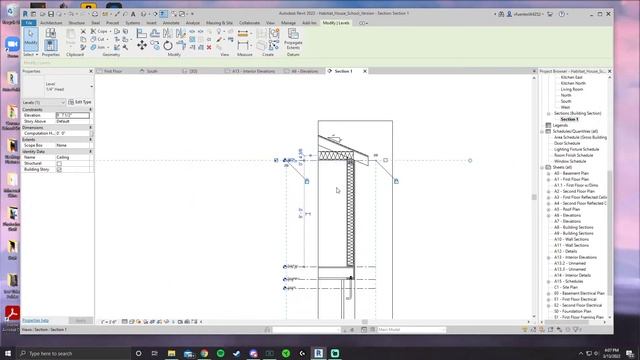Toggle the Building Story checkbox
Viewport: 640px width, 360px height.
(x=59, y=169)
